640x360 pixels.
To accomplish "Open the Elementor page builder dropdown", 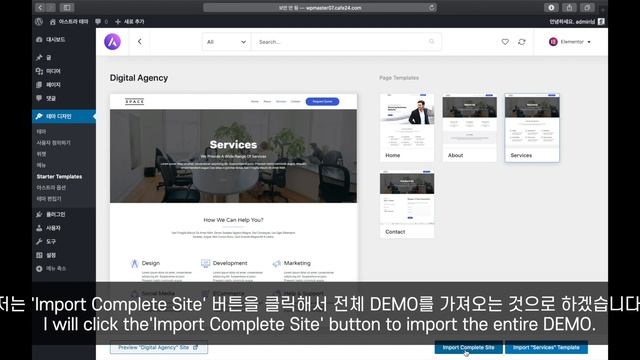I will click(x=570, y=42).
